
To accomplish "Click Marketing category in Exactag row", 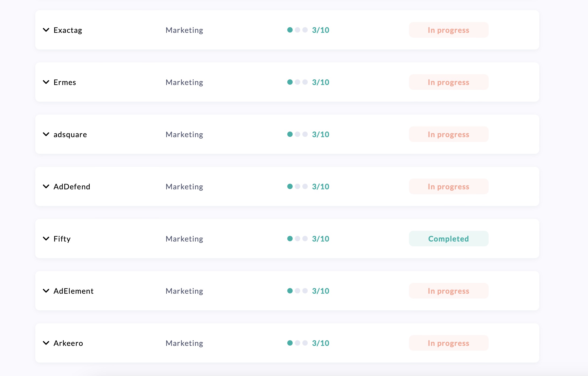I will click(184, 30).
